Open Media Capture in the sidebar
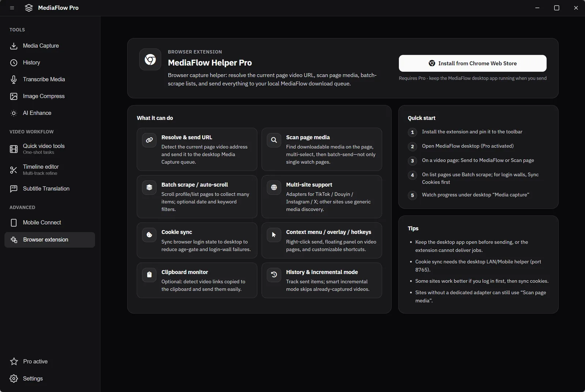 tap(50, 46)
